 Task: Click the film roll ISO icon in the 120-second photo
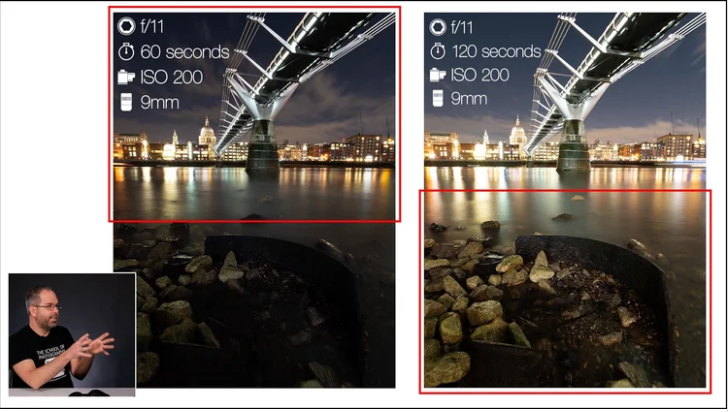point(438,75)
